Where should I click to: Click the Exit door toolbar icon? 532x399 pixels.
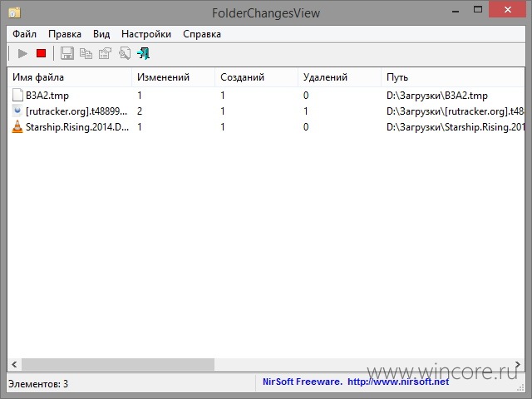pos(144,53)
